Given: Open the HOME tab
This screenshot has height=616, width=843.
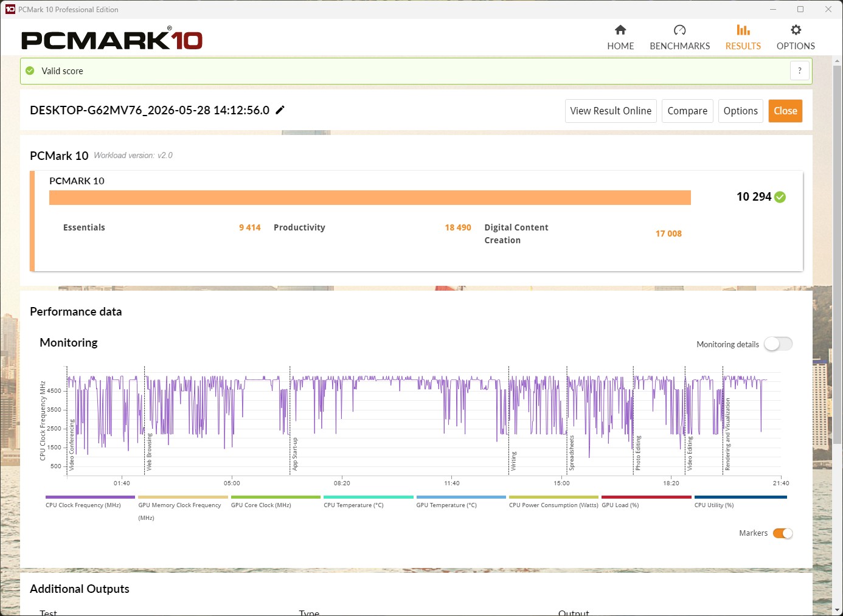Looking at the screenshot, I should [x=620, y=37].
